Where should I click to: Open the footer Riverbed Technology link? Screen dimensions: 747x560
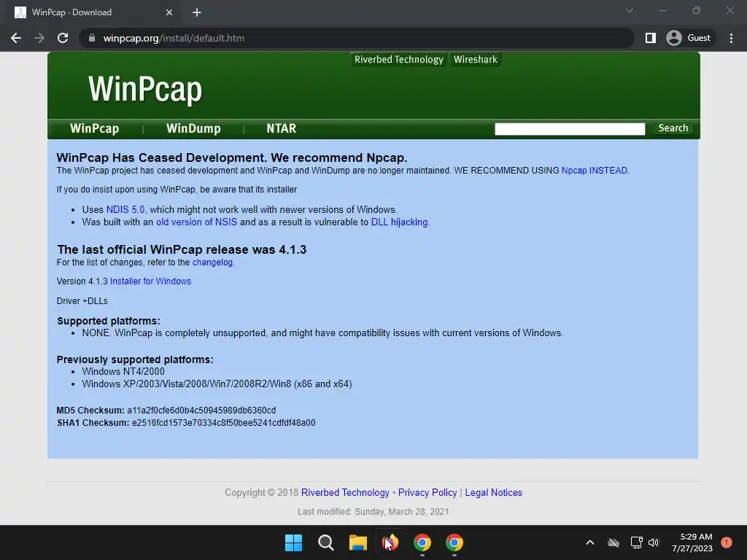pyautogui.click(x=345, y=492)
